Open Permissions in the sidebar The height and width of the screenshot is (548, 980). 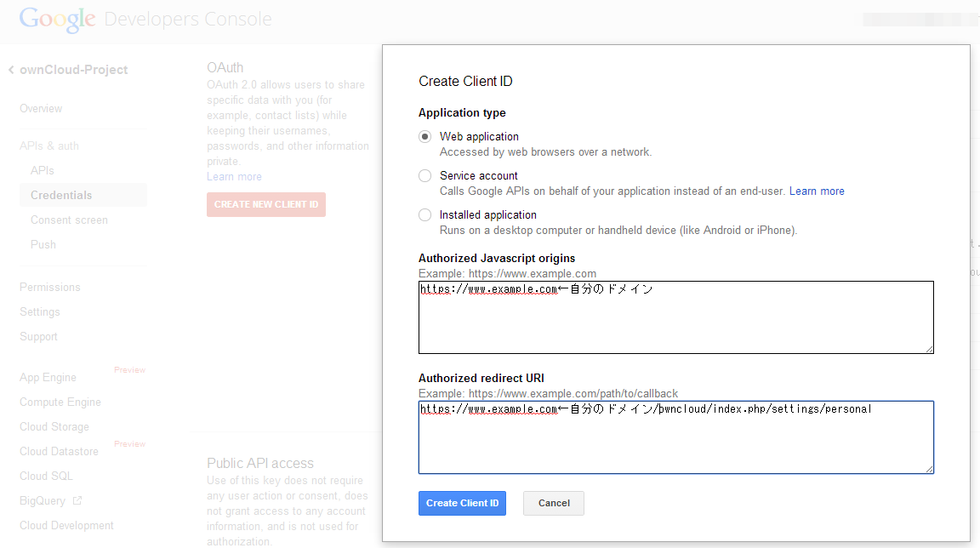[50, 288]
